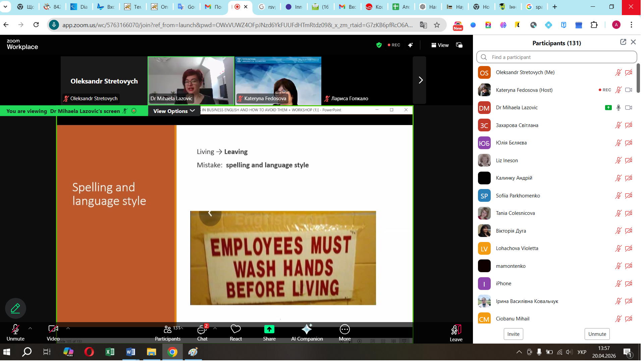Open the Chat panel icon

coord(202,330)
